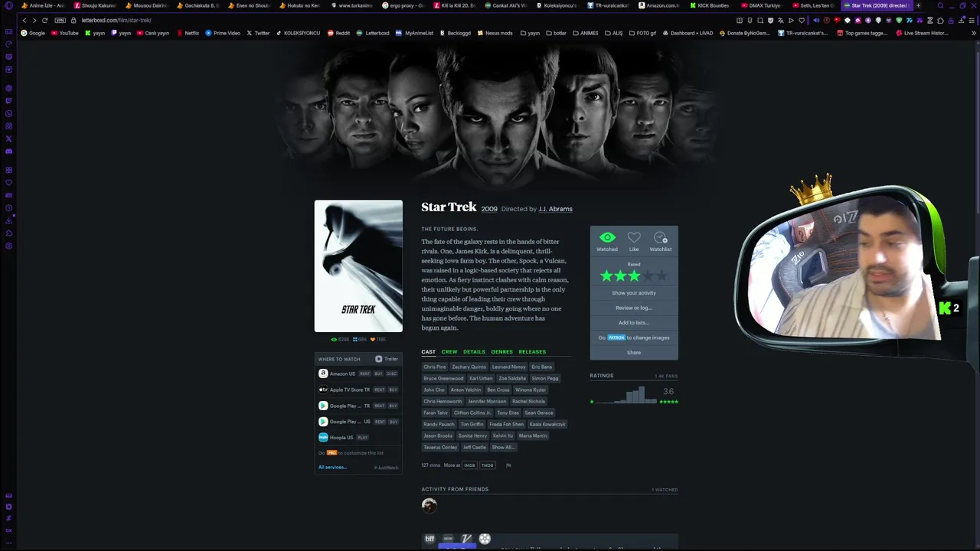Screen dimensions: 980x551
Task: Click PLAY next to Hoopla US
Action: point(363,438)
